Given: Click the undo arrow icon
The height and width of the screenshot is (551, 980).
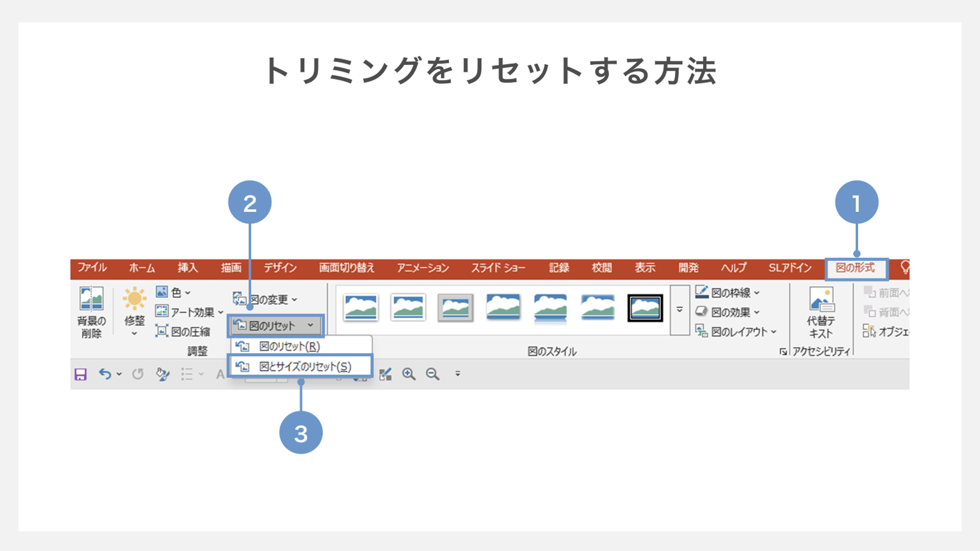Looking at the screenshot, I should click(105, 374).
